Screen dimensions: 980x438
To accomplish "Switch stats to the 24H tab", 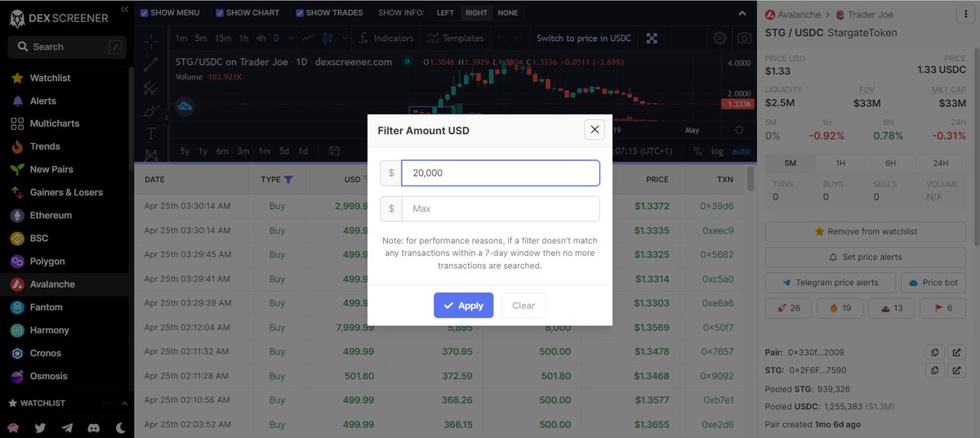I will click(942, 163).
